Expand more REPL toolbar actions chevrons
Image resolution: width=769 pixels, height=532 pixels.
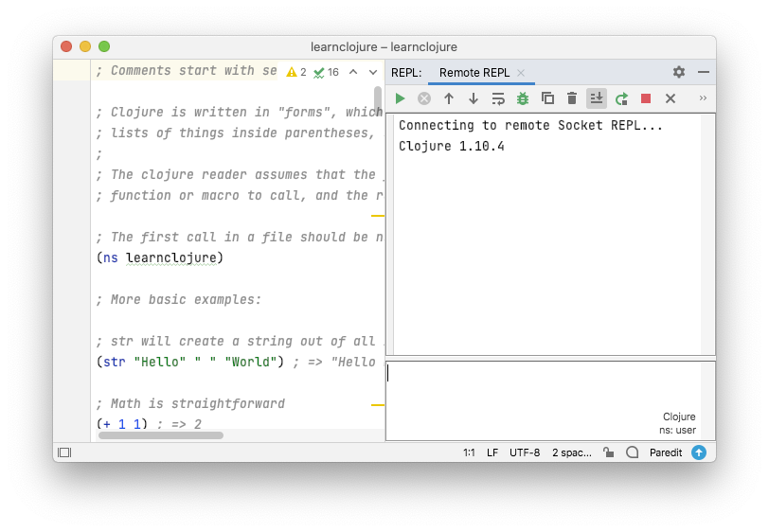pos(703,98)
